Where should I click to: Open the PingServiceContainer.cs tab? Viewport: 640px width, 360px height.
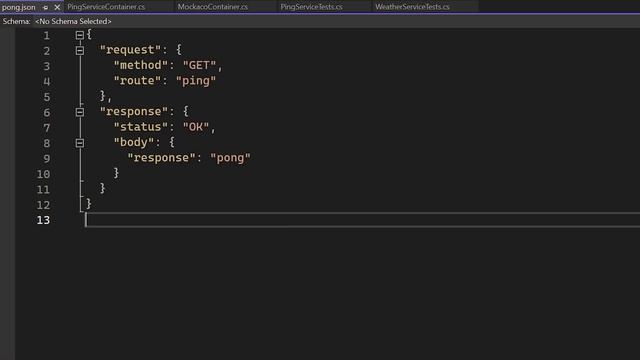(106, 7)
